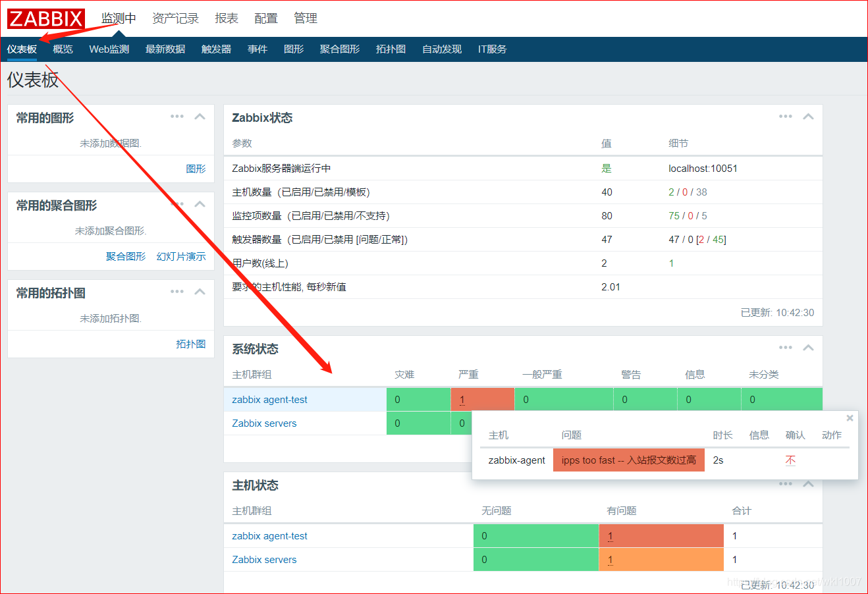
Task: Open the 聚合图形 submenu tab
Action: click(x=340, y=49)
